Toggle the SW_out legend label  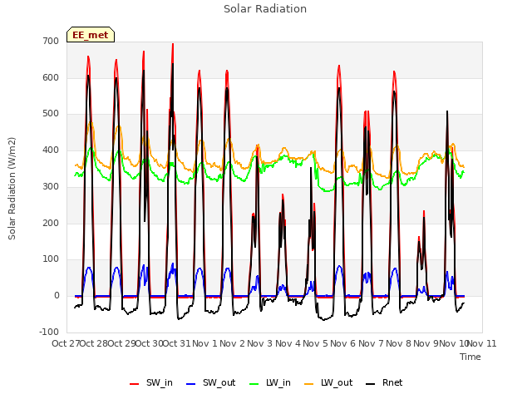(219, 383)
